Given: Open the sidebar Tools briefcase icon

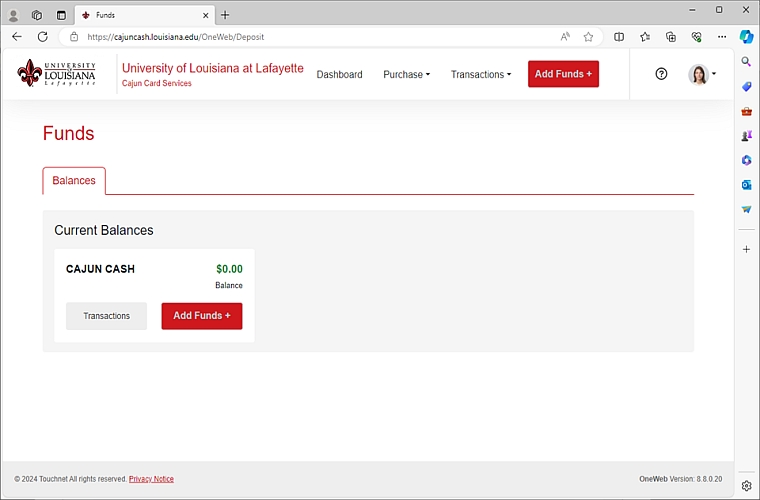Looking at the screenshot, I should pos(746,111).
